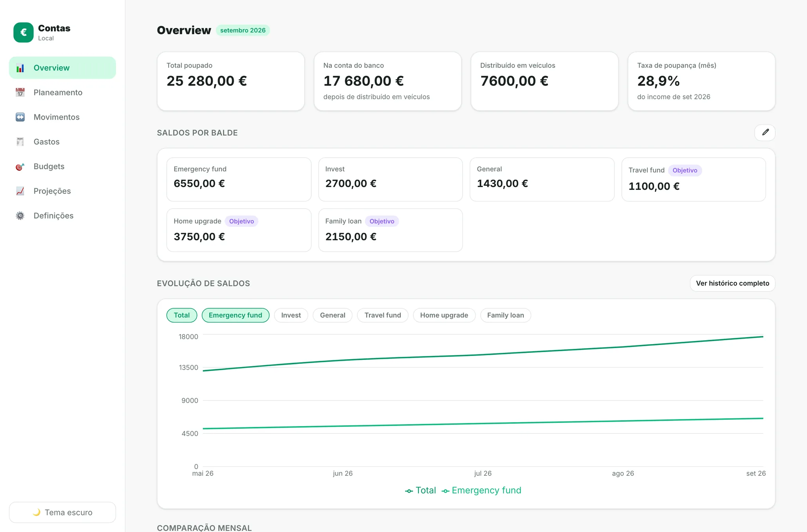
Task: Toggle the Emergency fund series chip
Action: [235, 315]
